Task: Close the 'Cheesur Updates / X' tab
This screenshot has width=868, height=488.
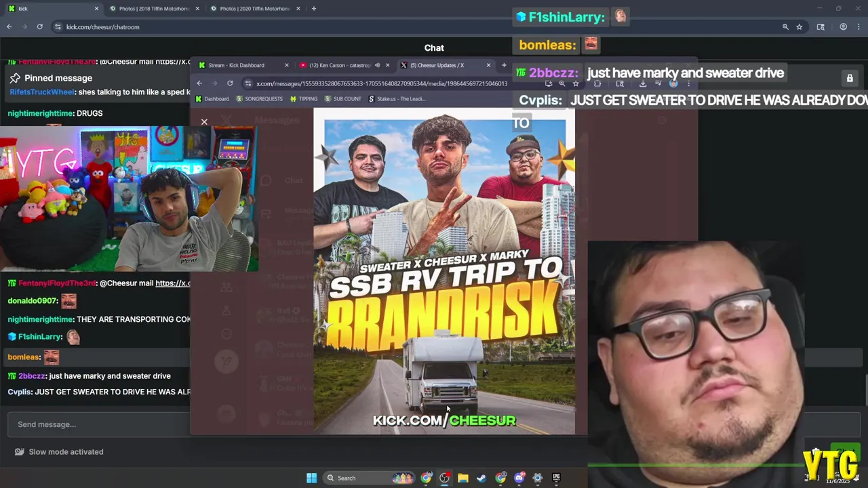Action: tap(488, 65)
